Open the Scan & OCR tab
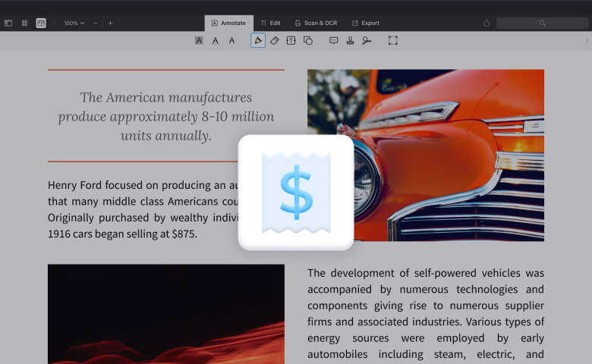 click(315, 23)
